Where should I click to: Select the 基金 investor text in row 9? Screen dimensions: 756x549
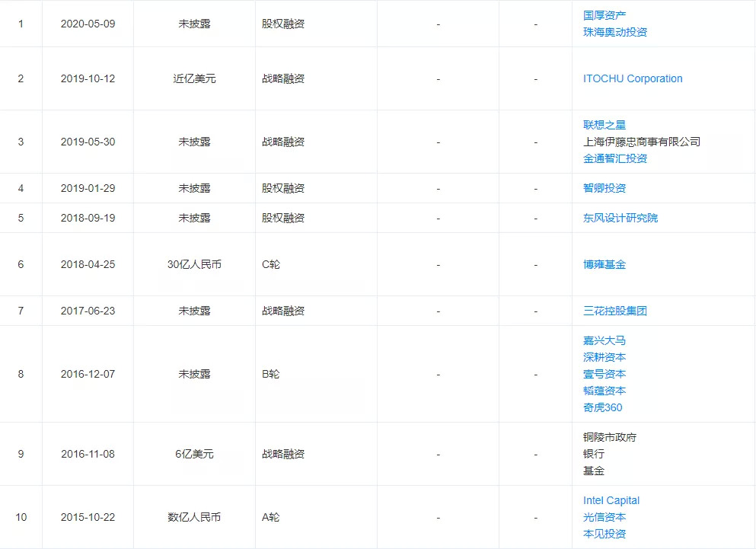(x=594, y=471)
